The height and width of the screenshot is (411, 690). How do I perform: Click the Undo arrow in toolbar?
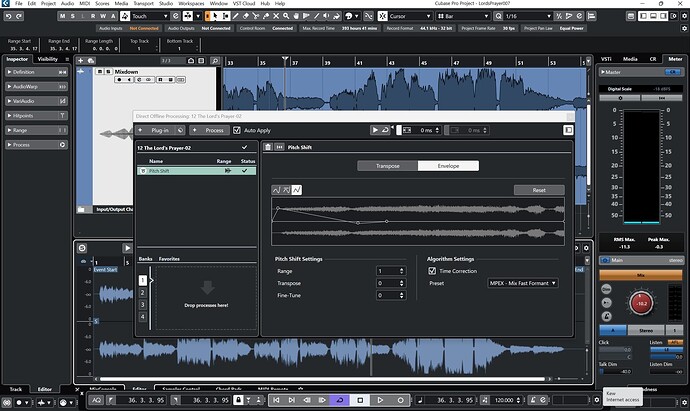pos(8,16)
